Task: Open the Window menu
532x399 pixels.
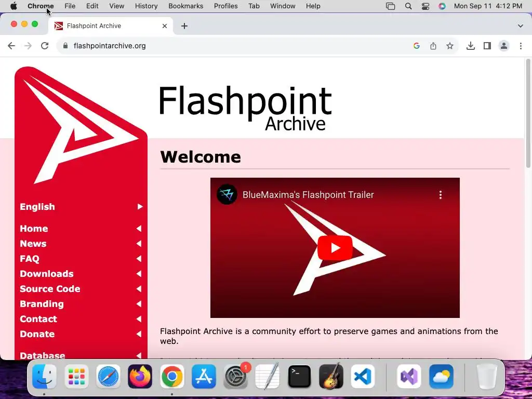Action: click(x=283, y=6)
